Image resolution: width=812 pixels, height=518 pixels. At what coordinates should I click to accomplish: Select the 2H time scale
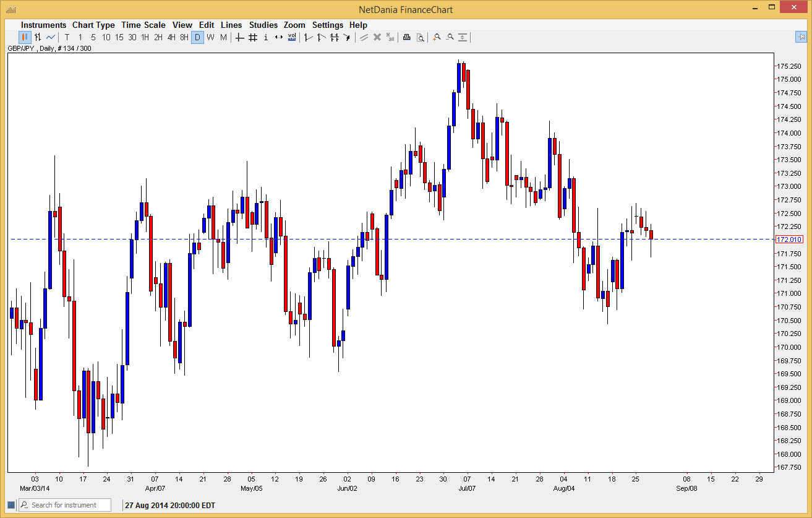(158, 38)
